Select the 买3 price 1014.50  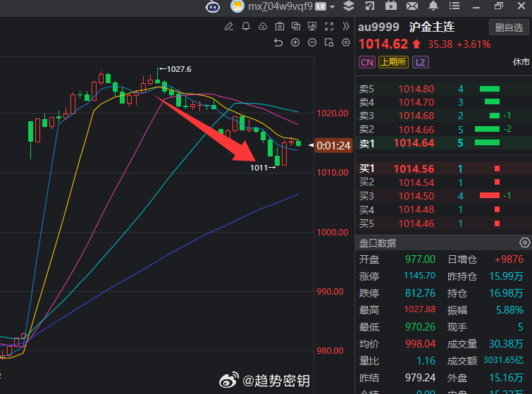click(416, 196)
